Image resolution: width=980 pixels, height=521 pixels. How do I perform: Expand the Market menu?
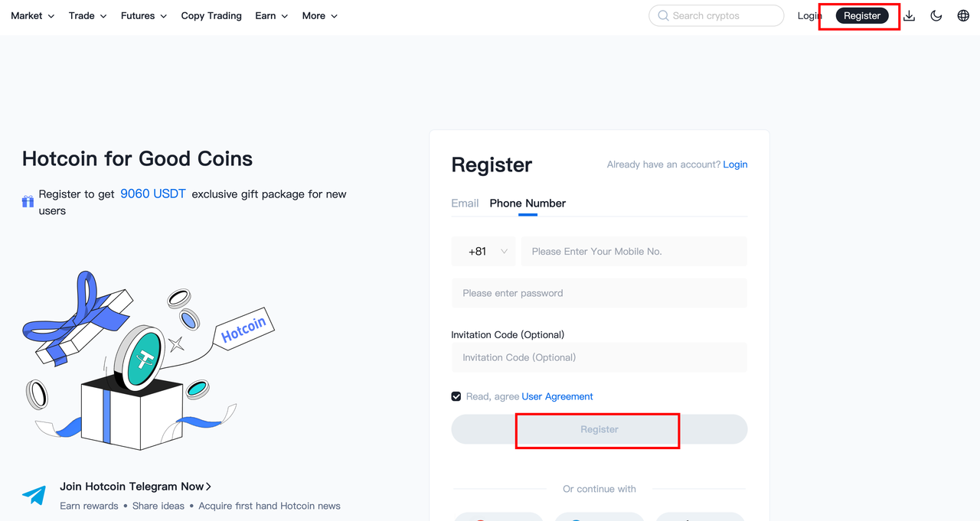(x=33, y=15)
